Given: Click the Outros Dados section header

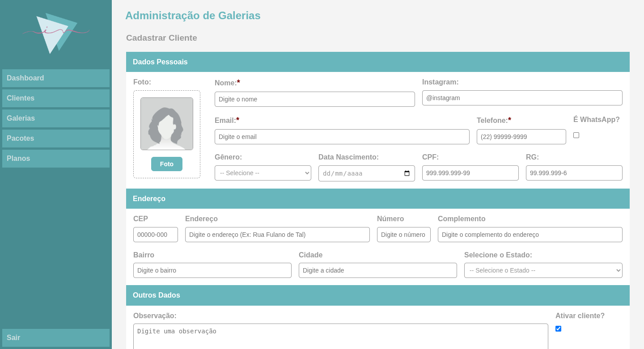Looking at the screenshot, I should coord(378,295).
